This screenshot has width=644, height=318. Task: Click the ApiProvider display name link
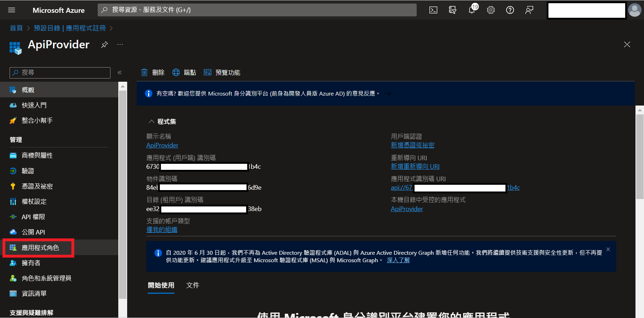click(162, 145)
